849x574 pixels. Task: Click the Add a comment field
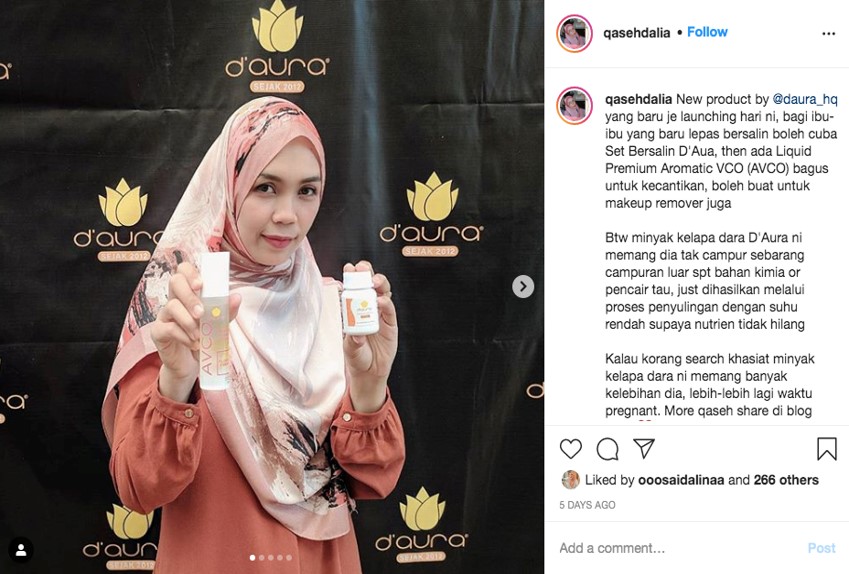(677, 548)
